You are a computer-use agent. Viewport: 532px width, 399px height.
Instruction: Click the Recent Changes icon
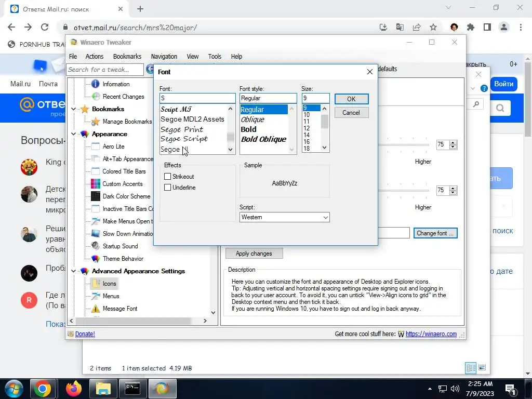(x=96, y=96)
